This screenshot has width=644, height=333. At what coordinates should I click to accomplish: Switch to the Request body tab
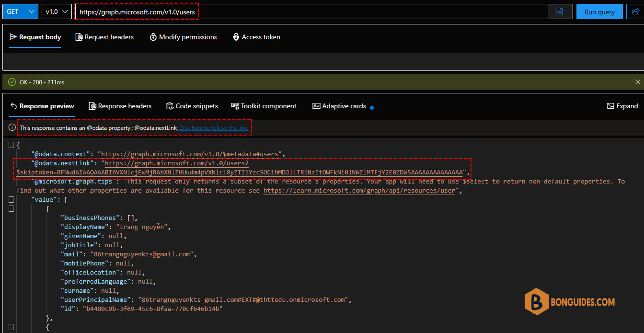[35, 37]
